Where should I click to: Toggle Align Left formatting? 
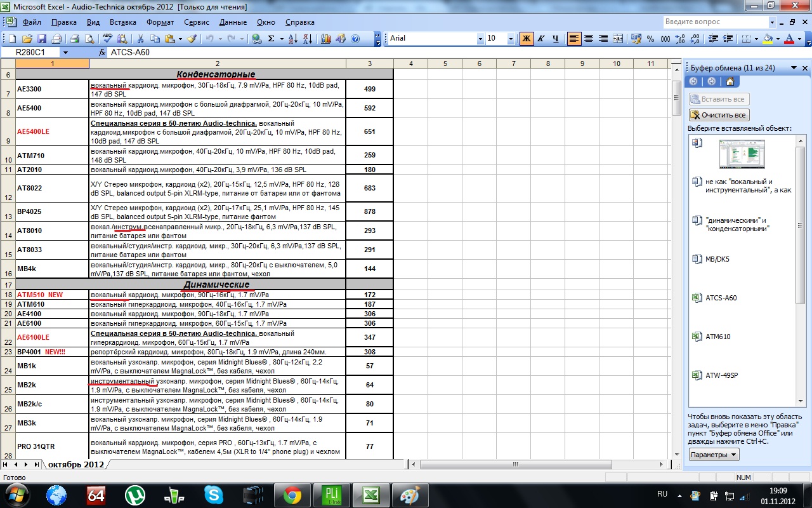573,39
